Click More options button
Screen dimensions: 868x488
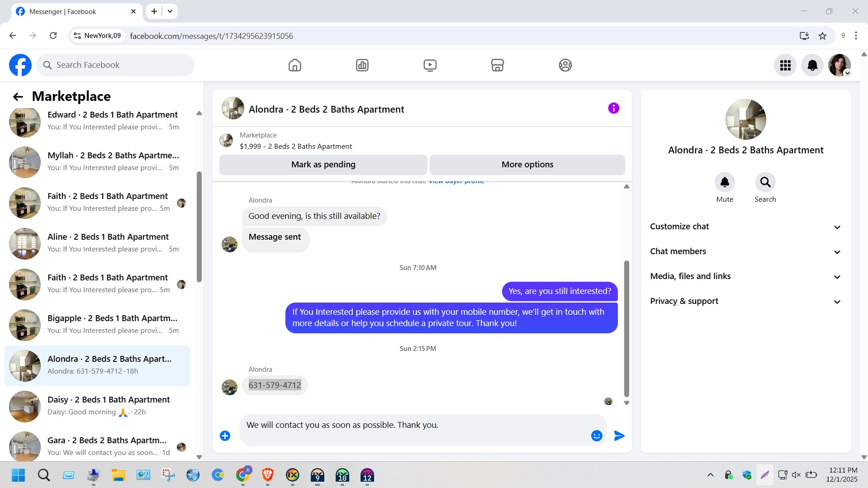pos(527,165)
